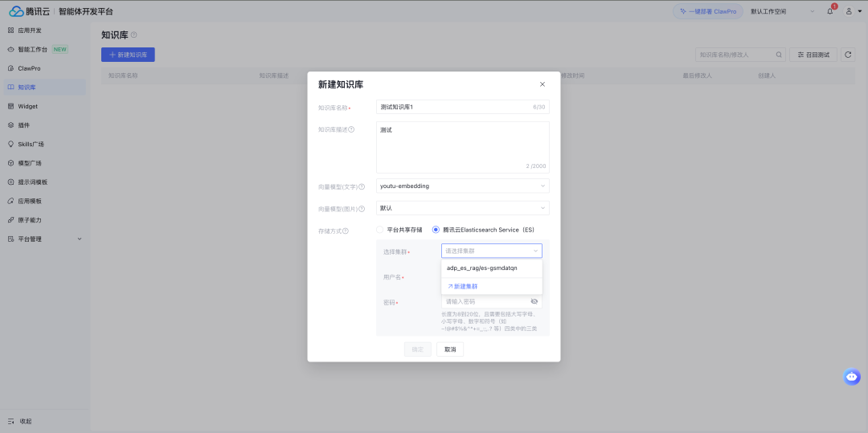Open Skills广场 in the sidebar
The height and width of the screenshot is (433, 868).
tap(44, 145)
